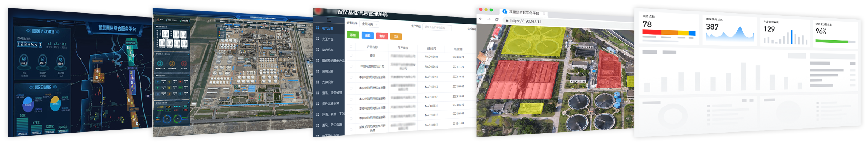Viewport: 868px width, 145px height.
Task: Open the 全部分类 type dropdown
Action: tap(370, 24)
